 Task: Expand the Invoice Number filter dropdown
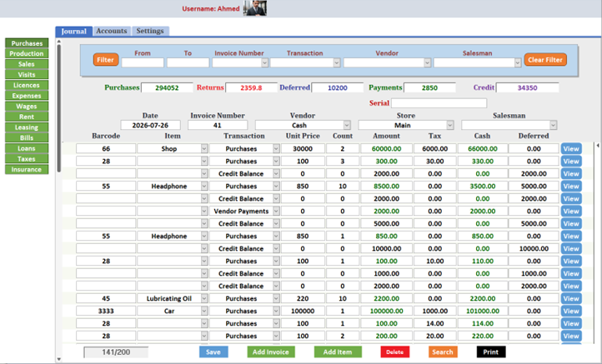point(264,62)
